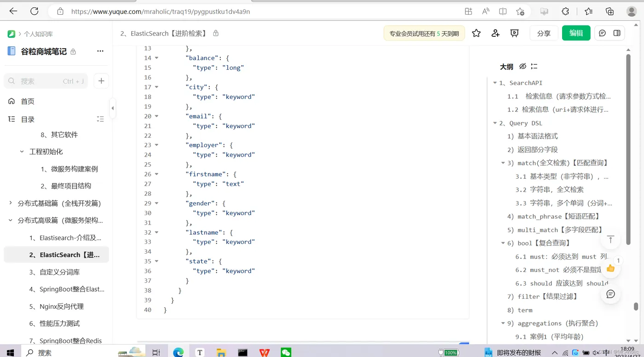Click lock icon beside document title
This screenshot has height=357, width=644.
pyautogui.click(x=216, y=33)
